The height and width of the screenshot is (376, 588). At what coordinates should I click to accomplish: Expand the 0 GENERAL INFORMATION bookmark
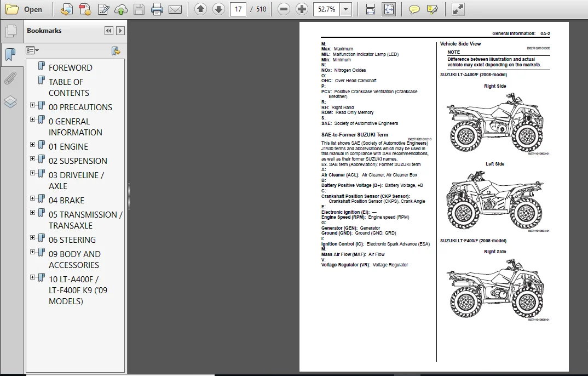pyautogui.click(x=33, y=119)
